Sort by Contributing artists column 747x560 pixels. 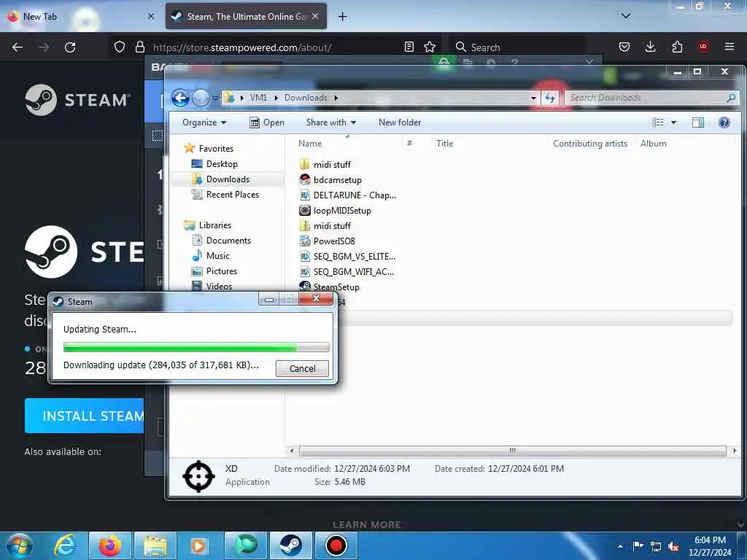(589, 144)
